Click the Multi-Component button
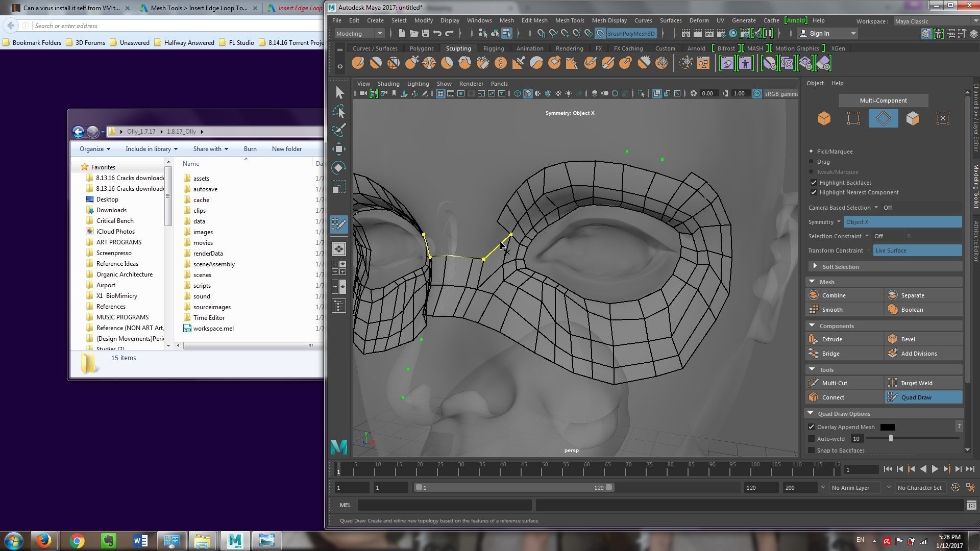Image resolution: width=980 pixels, height=551 pixels. tap(883, 101)
